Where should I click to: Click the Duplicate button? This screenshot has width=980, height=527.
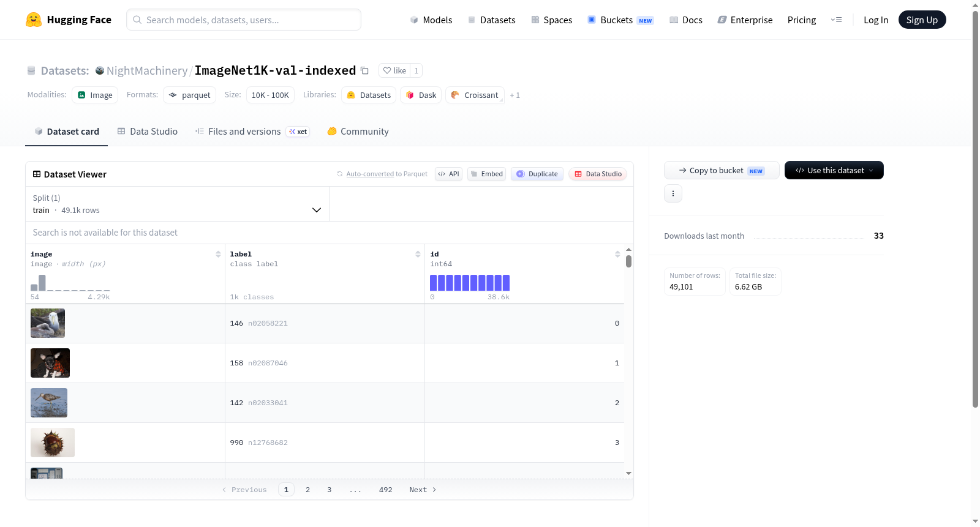pyautogui.click(x=537, y=174)
